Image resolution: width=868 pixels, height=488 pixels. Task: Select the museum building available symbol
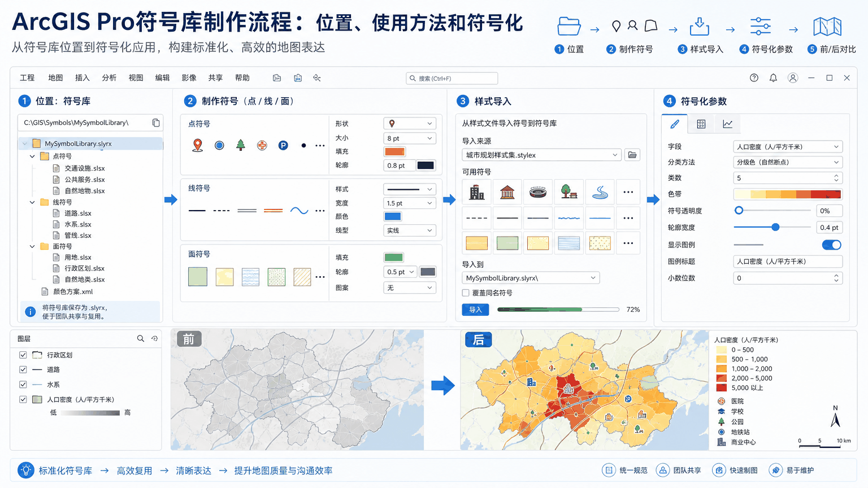(507, 192)
